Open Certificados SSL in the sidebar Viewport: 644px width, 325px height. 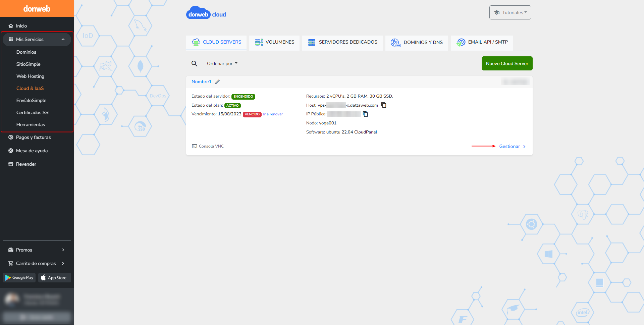(34, 112)
